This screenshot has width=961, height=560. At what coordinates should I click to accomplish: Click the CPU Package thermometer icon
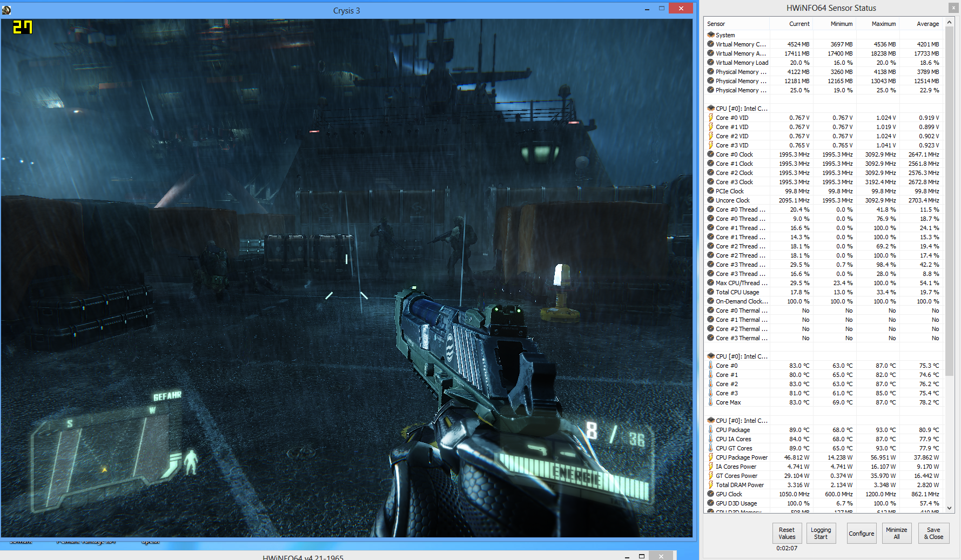click(711, 429)
